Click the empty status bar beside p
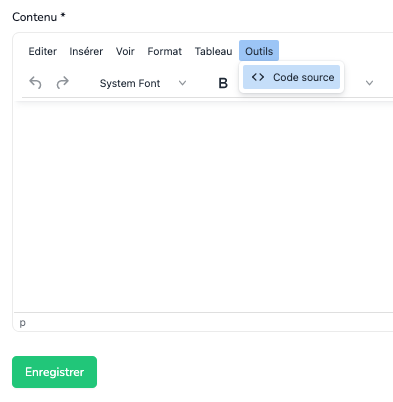This screenshot has height=402, width=393. [207, 322]
